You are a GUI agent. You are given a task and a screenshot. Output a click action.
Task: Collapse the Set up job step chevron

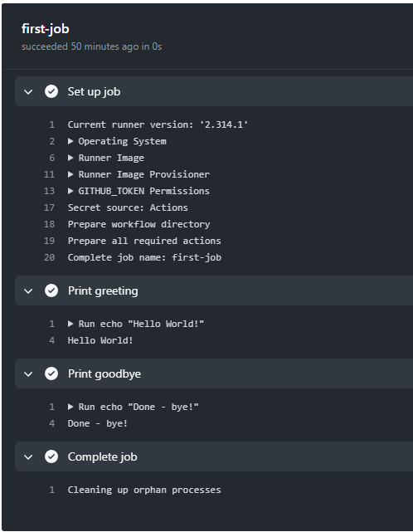(28, 91)
